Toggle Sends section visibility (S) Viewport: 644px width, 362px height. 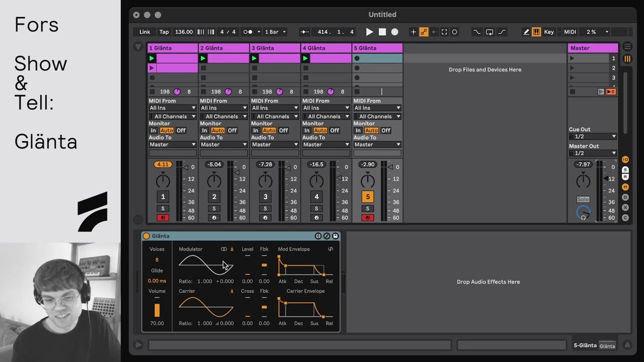click(x=625, y=170)
